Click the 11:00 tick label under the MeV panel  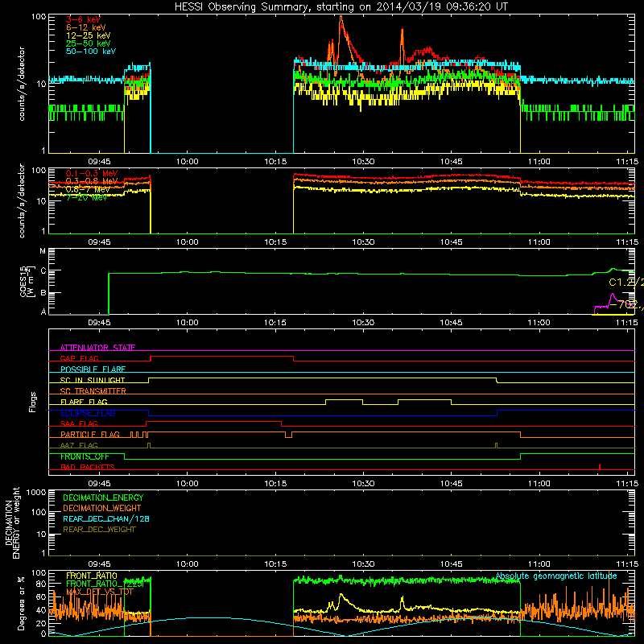539,242
